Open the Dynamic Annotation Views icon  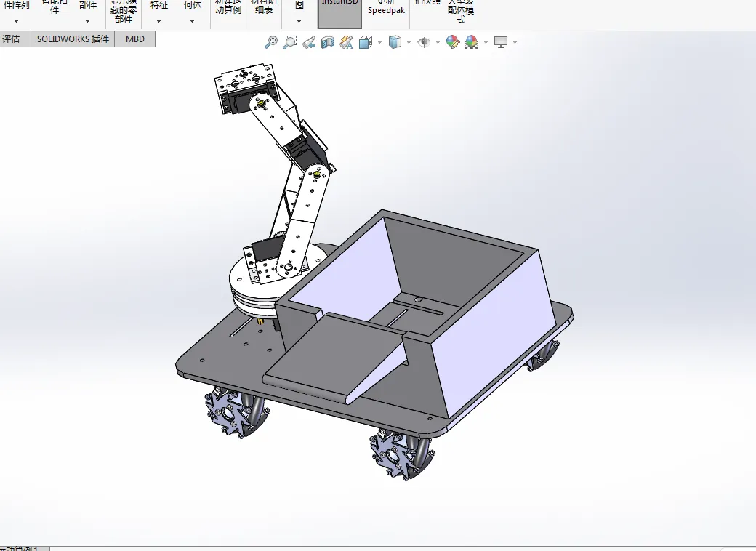347,42
